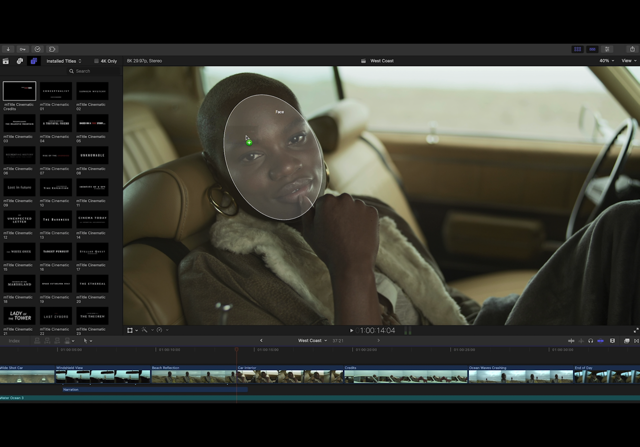The width and height of the screenshot is (640, 447).
Task: Go back in timeline history arrow
Action: (x=261, y=340)
